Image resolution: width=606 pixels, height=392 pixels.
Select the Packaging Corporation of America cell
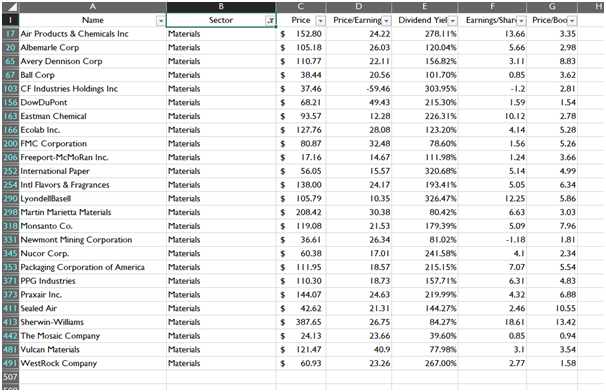pos(93,267)
